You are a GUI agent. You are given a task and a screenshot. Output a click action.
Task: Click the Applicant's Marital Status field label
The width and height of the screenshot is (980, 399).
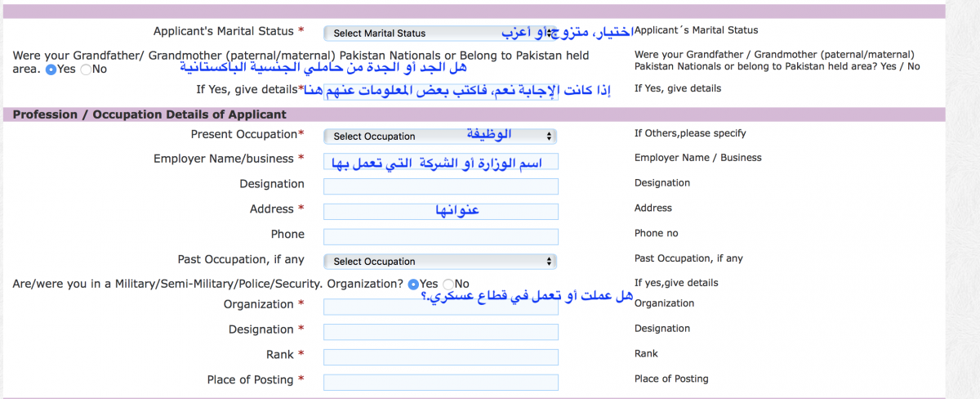pyautogui.click(x=223, y=31)
